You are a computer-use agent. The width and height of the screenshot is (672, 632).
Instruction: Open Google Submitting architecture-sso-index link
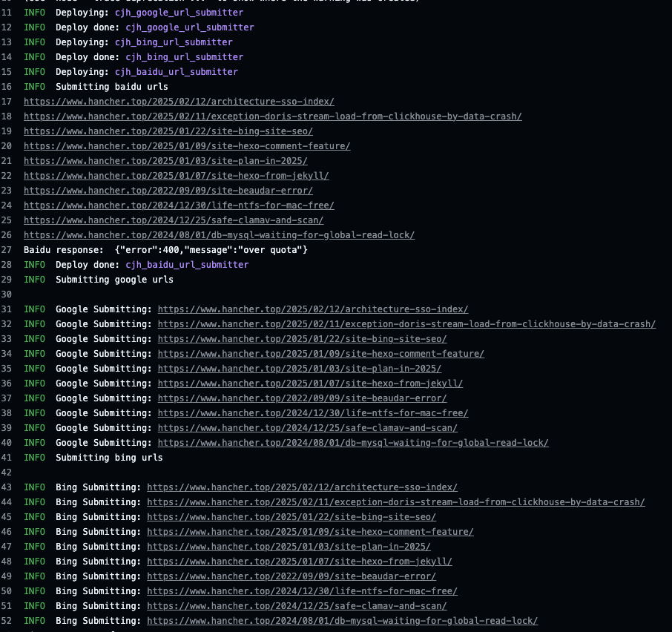pos(313,309)
